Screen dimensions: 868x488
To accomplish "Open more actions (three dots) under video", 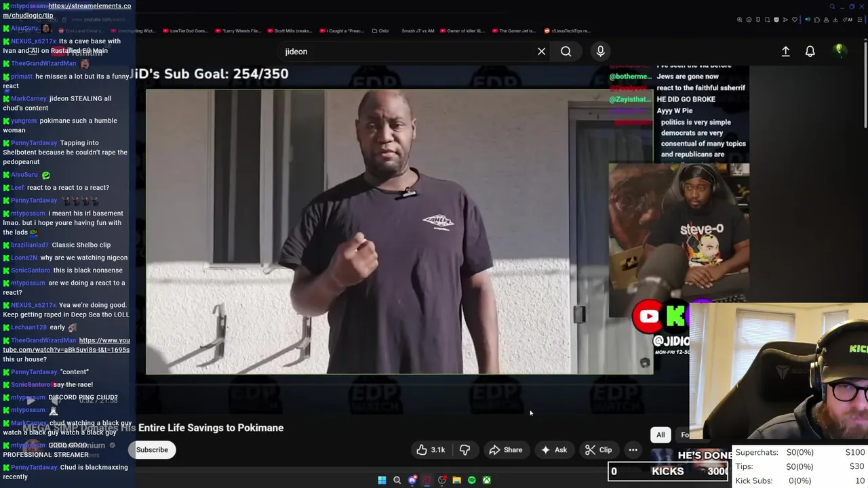I will [x=633, y=449].
